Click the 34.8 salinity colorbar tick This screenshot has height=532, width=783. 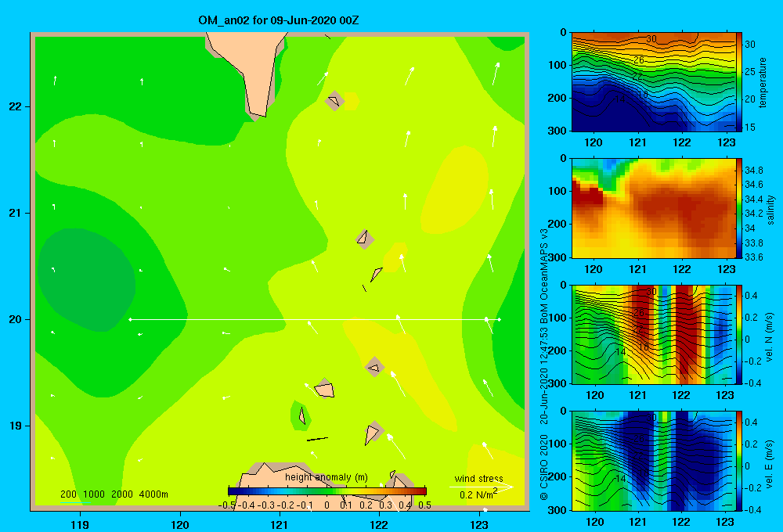[753, 171]
